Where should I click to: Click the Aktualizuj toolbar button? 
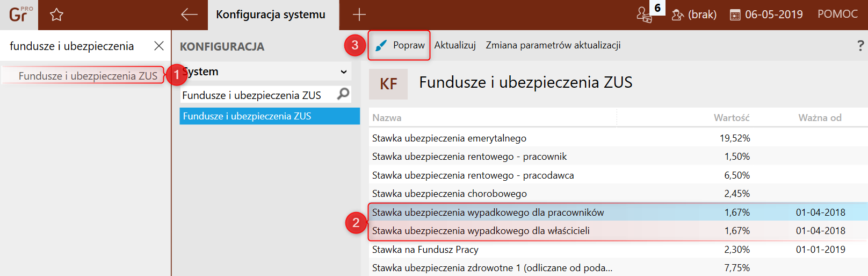point(455,45)
